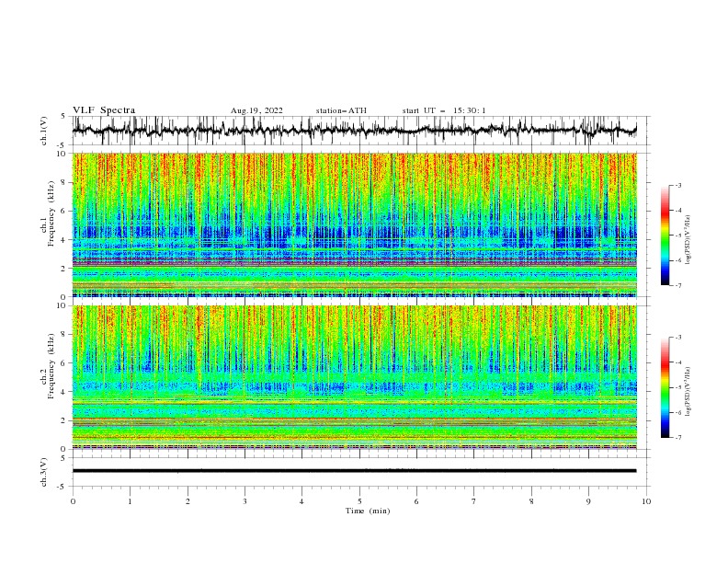
Task: Click the "9" time axis tick label
Action: (x=588, y=501)
